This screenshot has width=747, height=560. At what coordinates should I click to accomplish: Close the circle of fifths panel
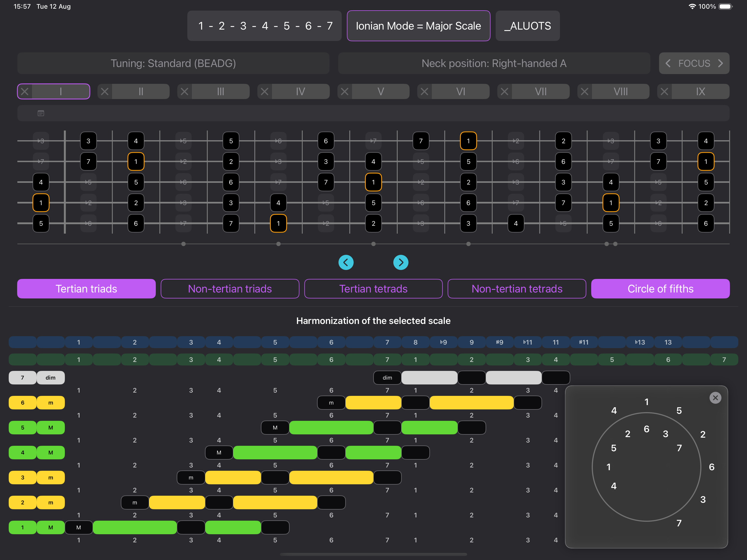715,398
